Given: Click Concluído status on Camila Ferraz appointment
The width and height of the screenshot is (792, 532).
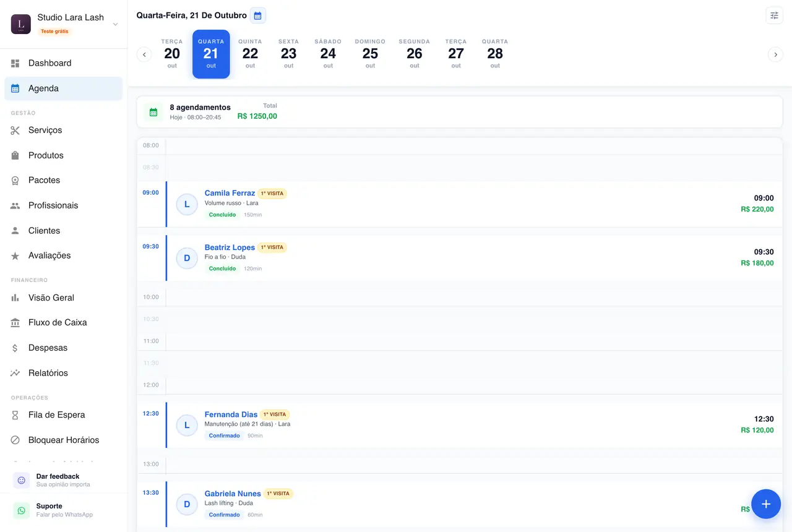Looking at the screenshot, I should [x=222, y=215].
